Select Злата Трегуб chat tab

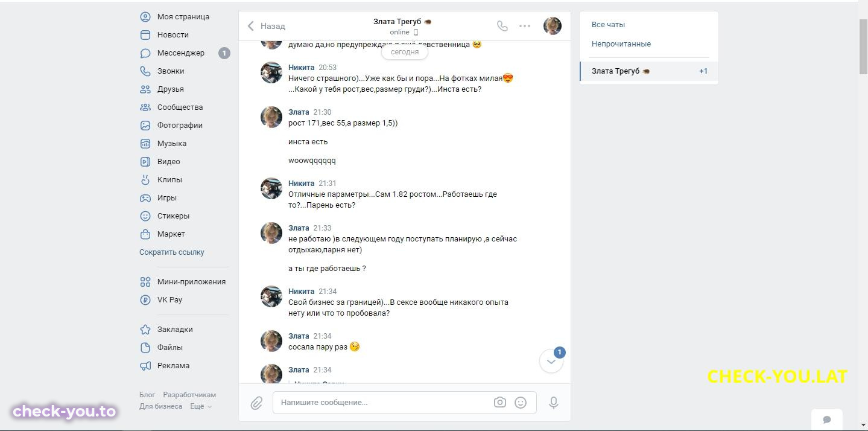point(649,71)
